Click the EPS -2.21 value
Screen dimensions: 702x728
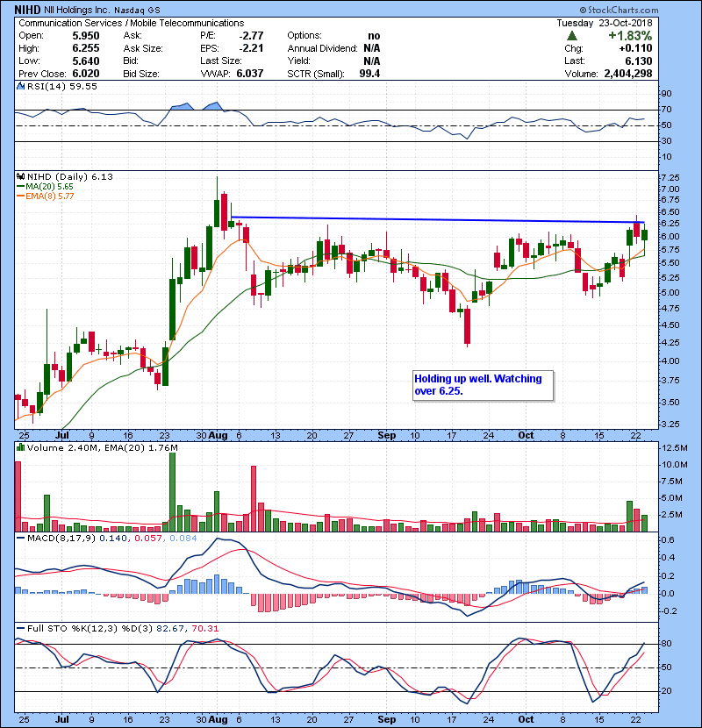tap(251, 48)
